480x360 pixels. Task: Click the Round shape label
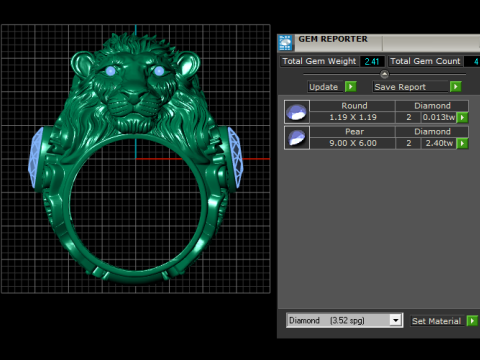point(353,106)
